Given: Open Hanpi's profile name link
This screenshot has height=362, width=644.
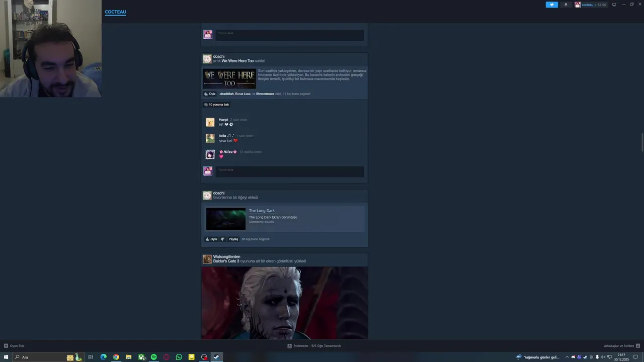Looking at the screenshot, I should click(x=223, y=120).
